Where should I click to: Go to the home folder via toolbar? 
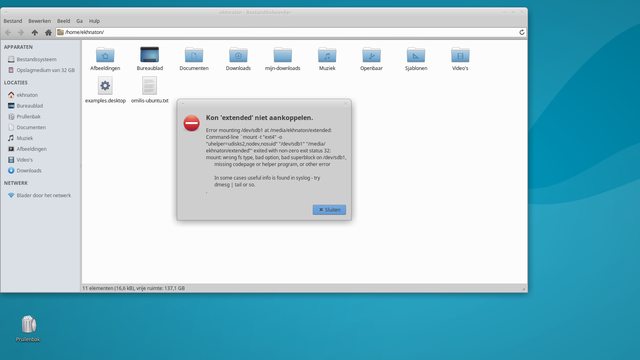point(48,32)
